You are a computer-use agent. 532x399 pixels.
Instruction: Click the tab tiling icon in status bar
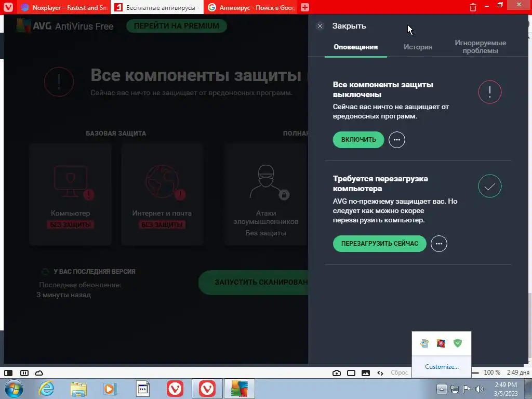(x=24, y=373)
